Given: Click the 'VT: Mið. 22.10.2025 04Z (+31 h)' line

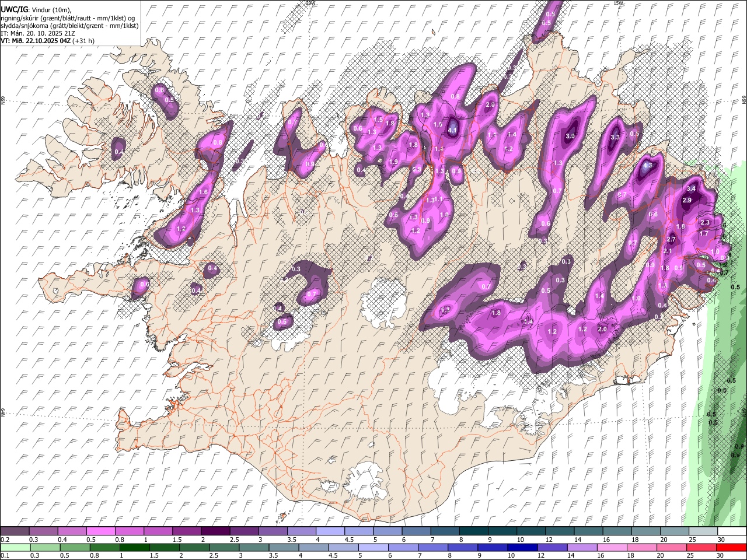Looking at the screenshot, I should tap(48, 41).
